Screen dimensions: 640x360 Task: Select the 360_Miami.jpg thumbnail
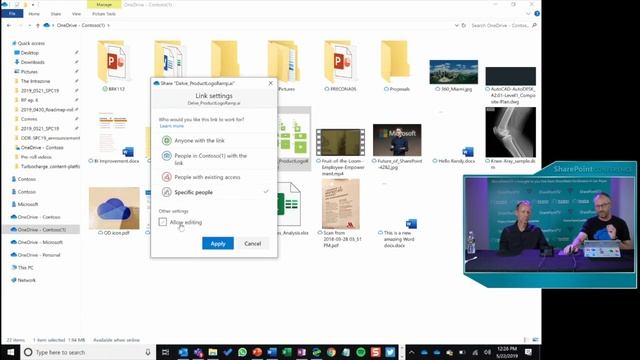pyautogui.click(x=453, y=72)
